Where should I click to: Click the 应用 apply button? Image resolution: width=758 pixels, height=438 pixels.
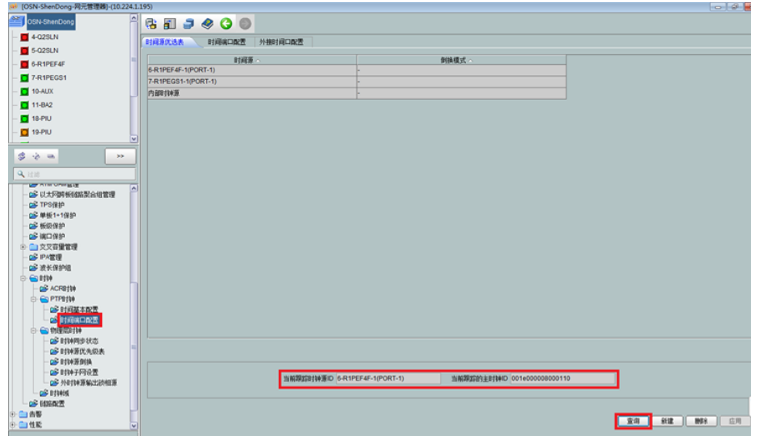pyautogui.click(x=735, y=422)
